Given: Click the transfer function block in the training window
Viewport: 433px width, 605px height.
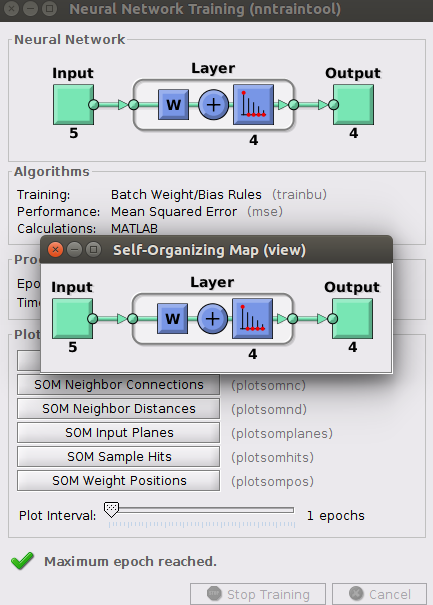Looking at the screenshot, I should click(254, 105).
